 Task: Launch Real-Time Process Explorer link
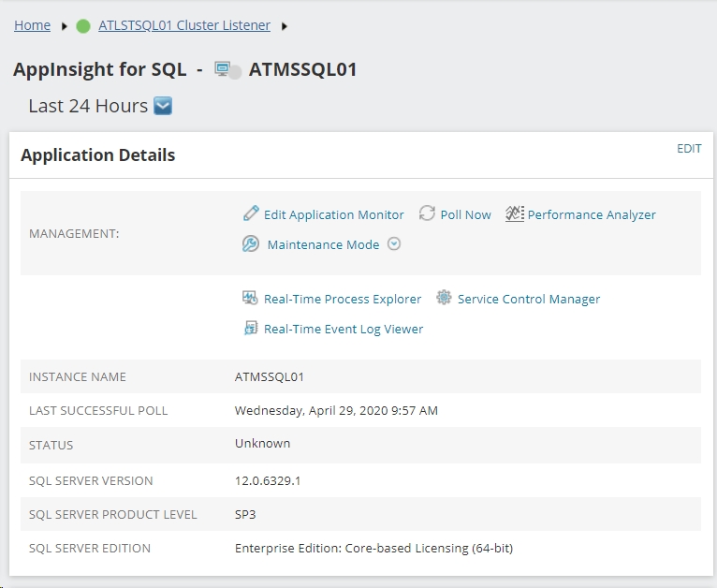343,299
